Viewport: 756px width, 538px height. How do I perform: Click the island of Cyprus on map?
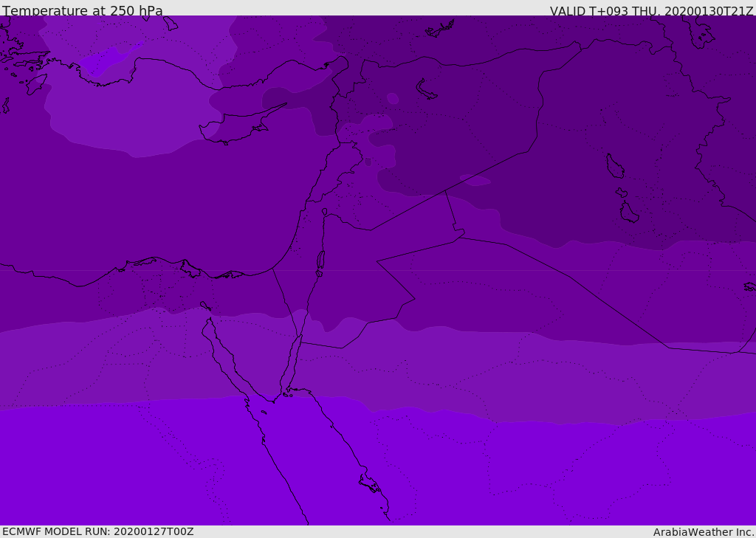coord(236,126)
